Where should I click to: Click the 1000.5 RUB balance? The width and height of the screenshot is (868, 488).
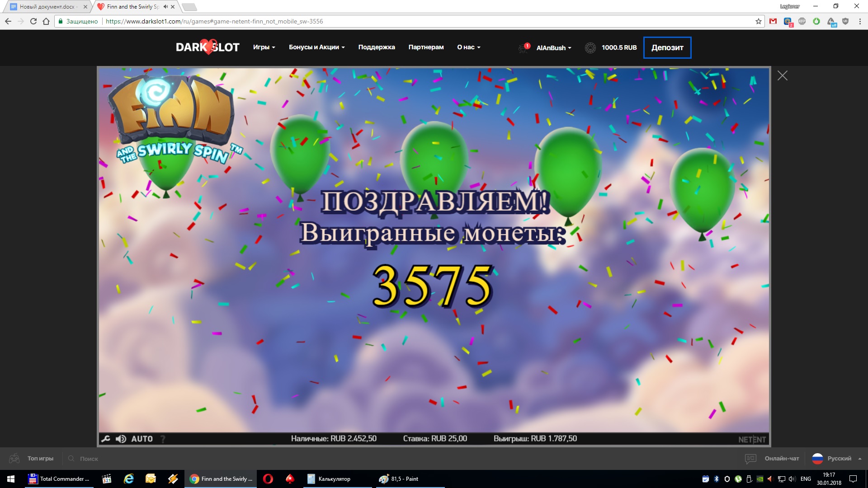click(x=619, y=47)
